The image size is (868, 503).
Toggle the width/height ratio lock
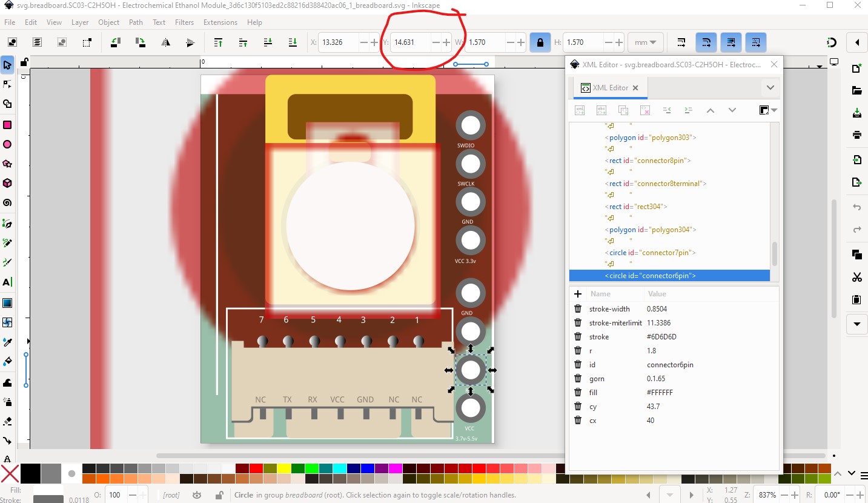point(540,42)
